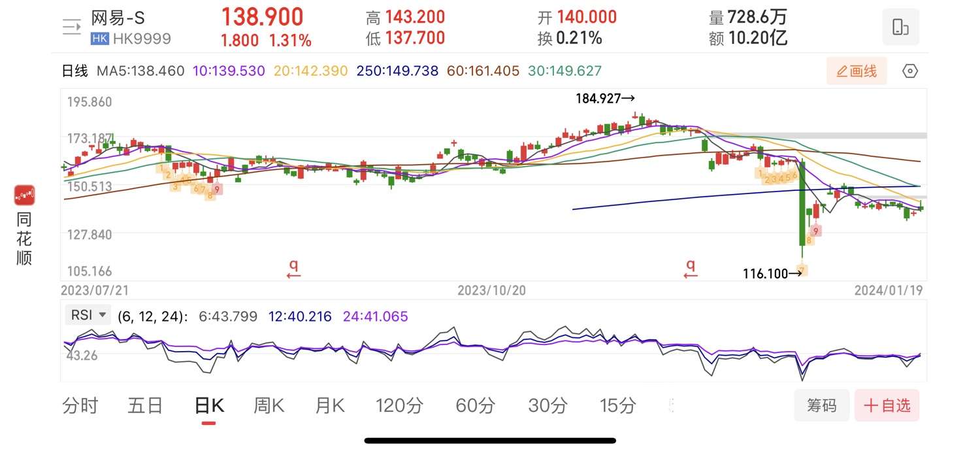Switch to 分时 tab
The width and height of the screenshot is (980, 453).
pyautogui.click(x=80, y=406)
